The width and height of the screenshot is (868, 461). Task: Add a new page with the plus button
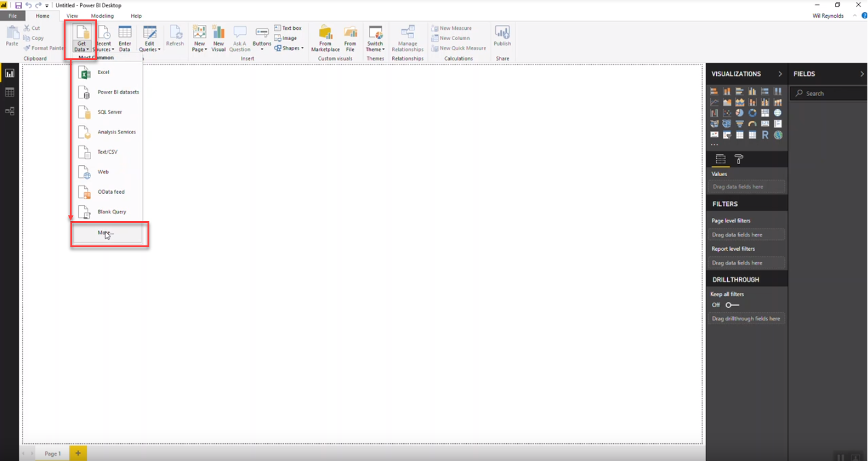(x=78, y=453)
